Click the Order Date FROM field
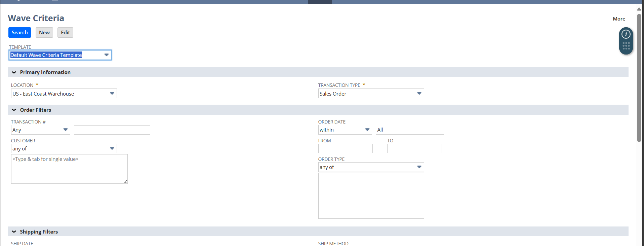 [x=345, y=149]
